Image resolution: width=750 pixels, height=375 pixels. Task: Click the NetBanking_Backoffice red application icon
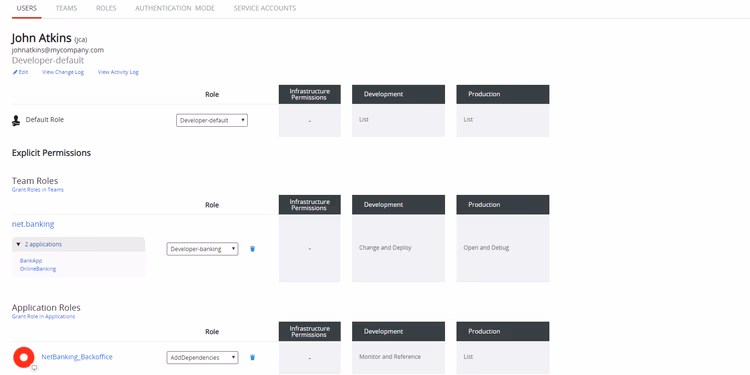(23, 357)
